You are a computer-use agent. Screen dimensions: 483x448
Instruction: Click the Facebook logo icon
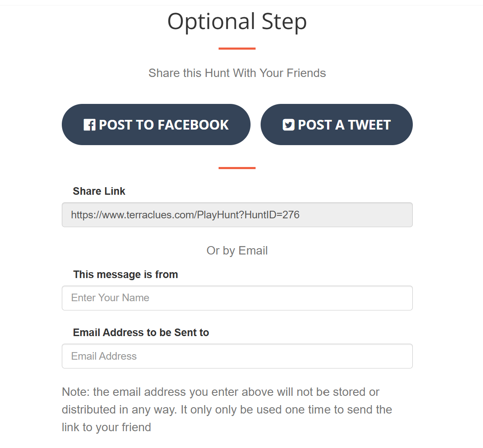point(90,125)
